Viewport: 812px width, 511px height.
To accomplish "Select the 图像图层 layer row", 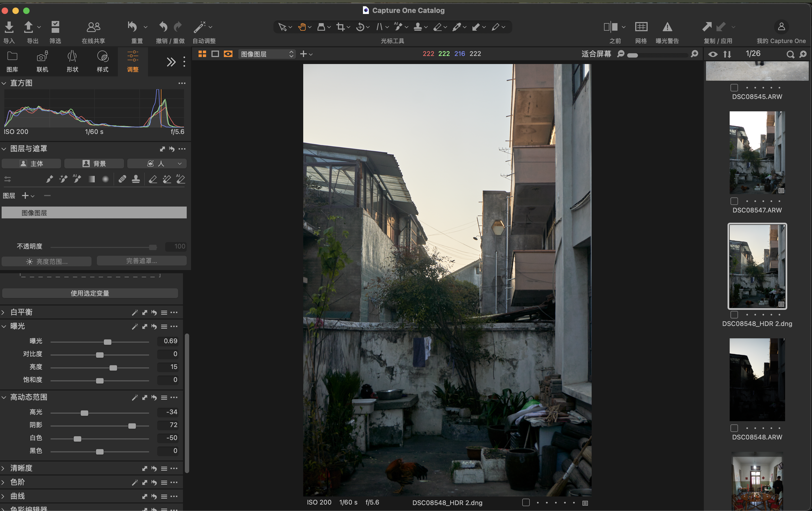I will 94,213.
